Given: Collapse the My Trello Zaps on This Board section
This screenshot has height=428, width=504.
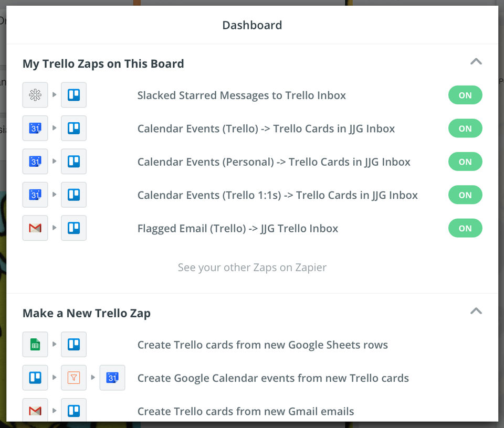Looking at the screenshot, I should (x=476, y=61).
